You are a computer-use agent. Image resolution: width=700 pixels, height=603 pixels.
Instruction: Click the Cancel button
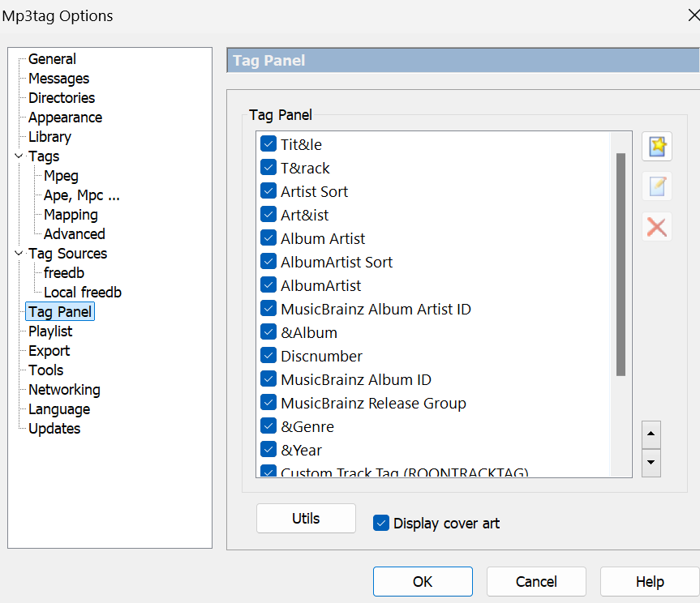536,581
